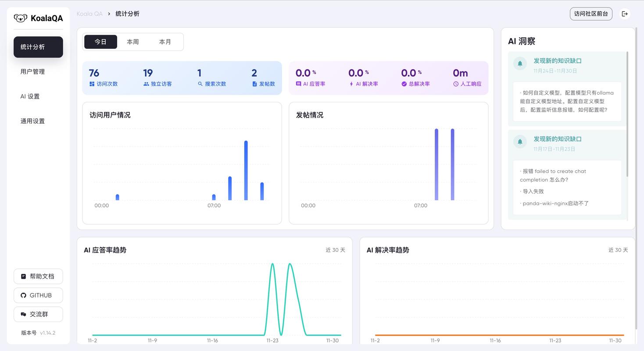Select the 今日 time range tab

point(100,42)
